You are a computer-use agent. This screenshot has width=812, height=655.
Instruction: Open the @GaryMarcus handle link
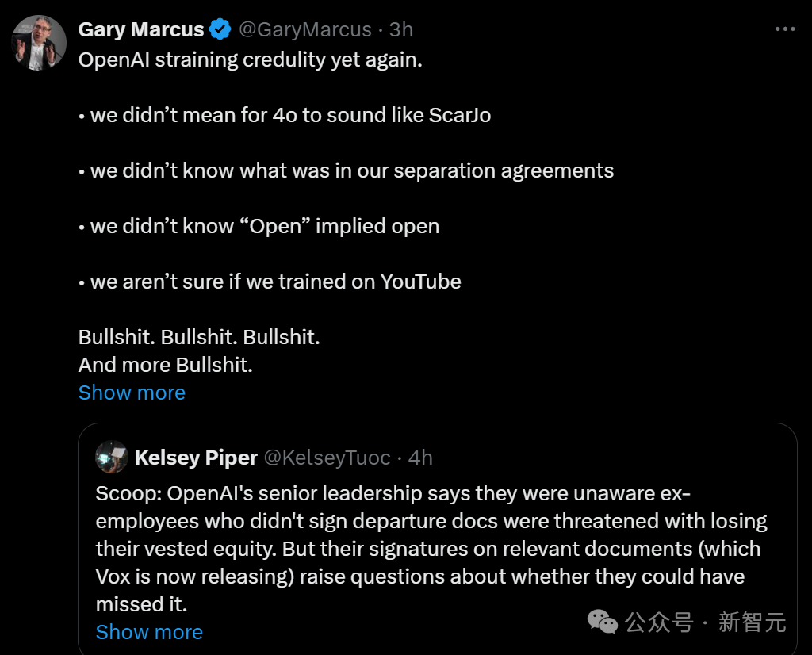[305, 30]
